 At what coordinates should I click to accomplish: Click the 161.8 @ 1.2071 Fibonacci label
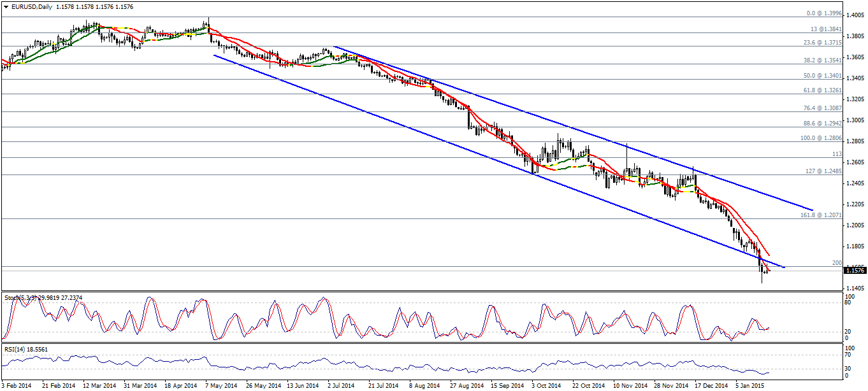pos(821,215)
